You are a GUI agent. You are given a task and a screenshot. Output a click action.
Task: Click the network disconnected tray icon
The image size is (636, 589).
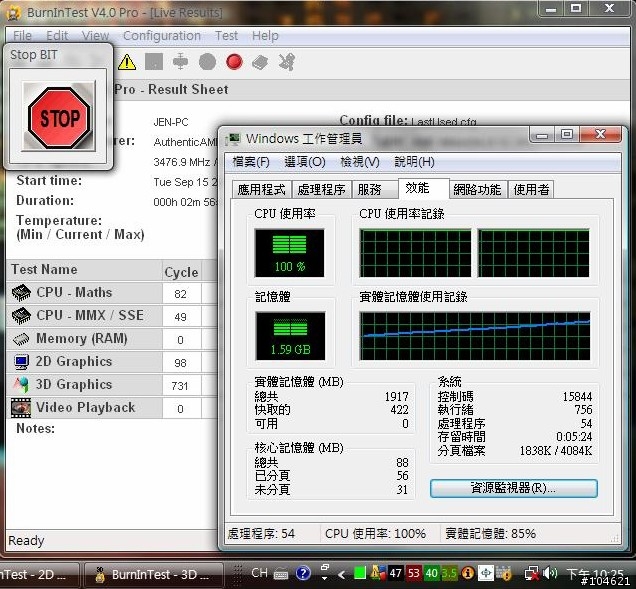(532, 574)
